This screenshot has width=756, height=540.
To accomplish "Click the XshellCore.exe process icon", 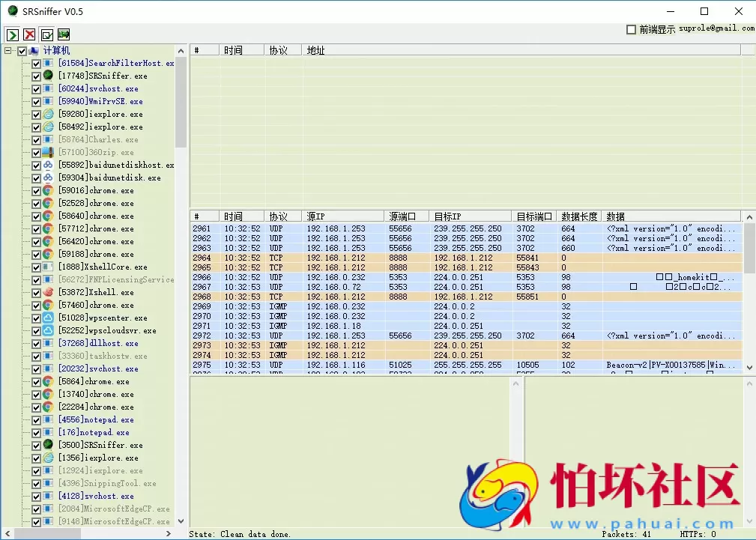I will click(48, 267).
